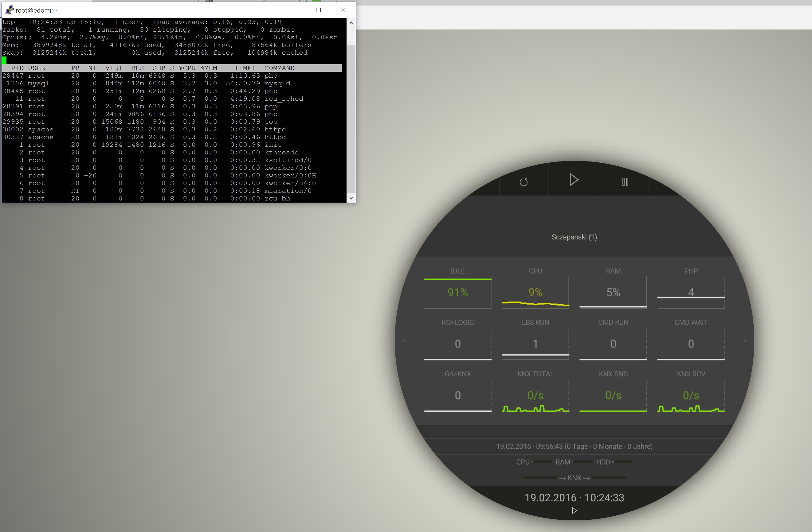
Task: Click the init process row
Action: click(172, 145)
